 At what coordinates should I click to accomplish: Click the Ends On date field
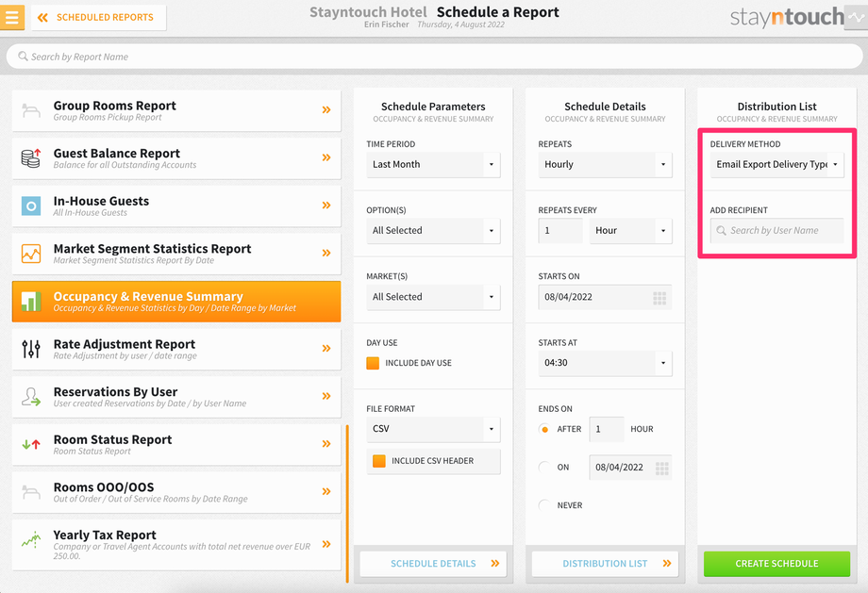630,468
